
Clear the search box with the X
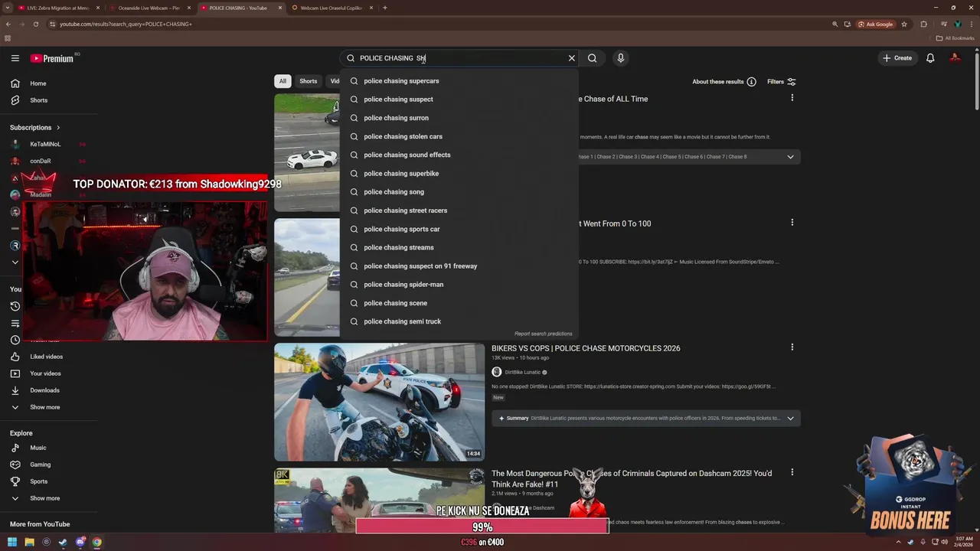pyautogui.click(x=571, y=58)
